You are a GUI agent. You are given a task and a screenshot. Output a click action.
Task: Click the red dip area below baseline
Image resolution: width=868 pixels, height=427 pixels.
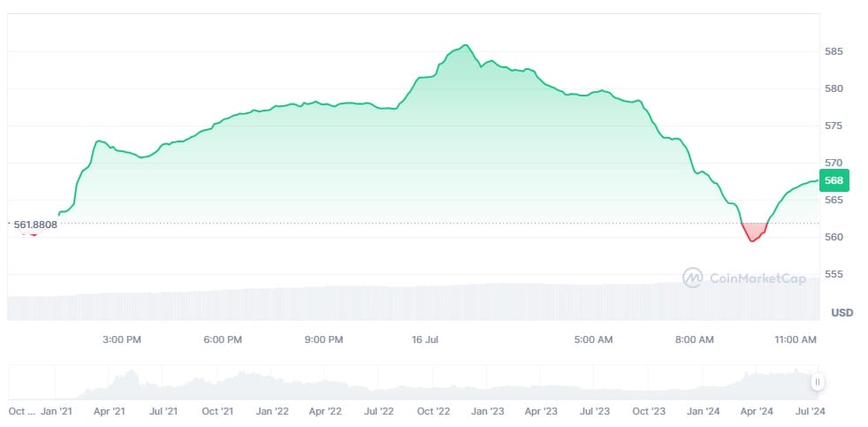754,233
